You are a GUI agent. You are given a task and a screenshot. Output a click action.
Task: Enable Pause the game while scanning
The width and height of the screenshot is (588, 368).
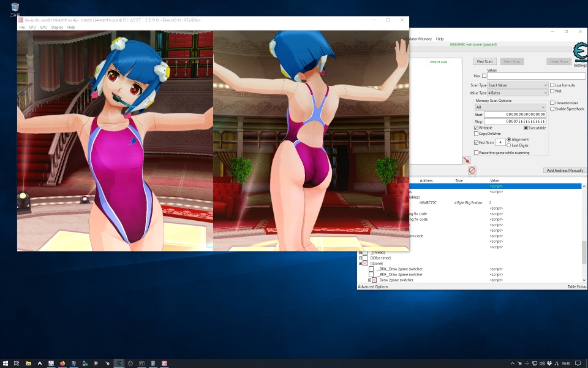(x=477, y=153)
